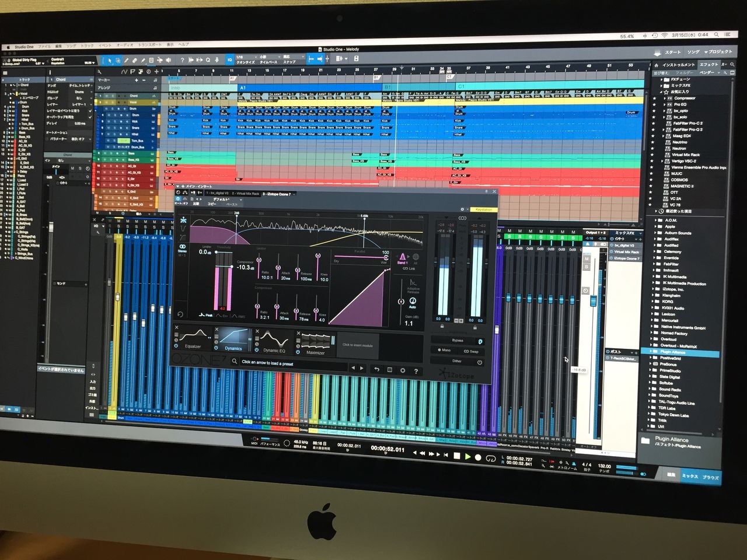Open the トランスポート menu
This screenshot has height=560, width=747.
[x=150, y=45]
